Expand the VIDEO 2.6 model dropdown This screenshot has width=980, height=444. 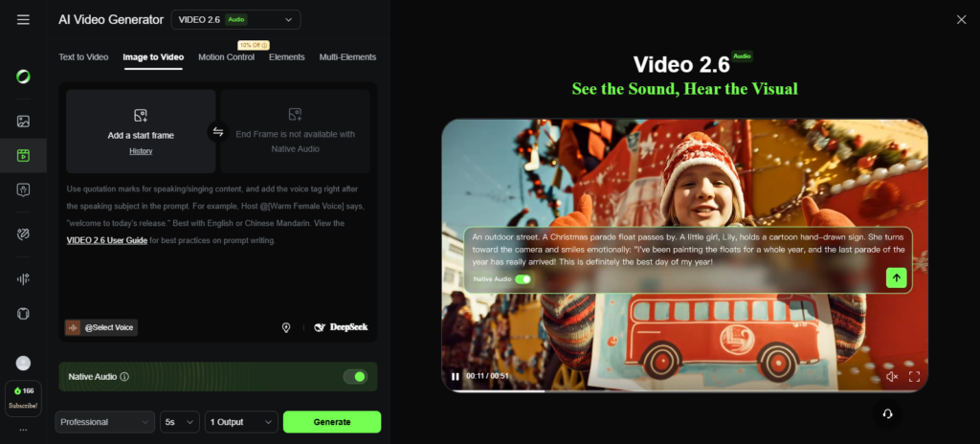point(235,19)
